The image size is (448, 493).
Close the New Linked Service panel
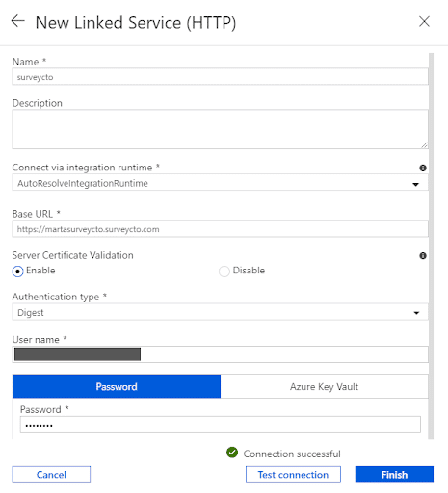pos(424,21)
